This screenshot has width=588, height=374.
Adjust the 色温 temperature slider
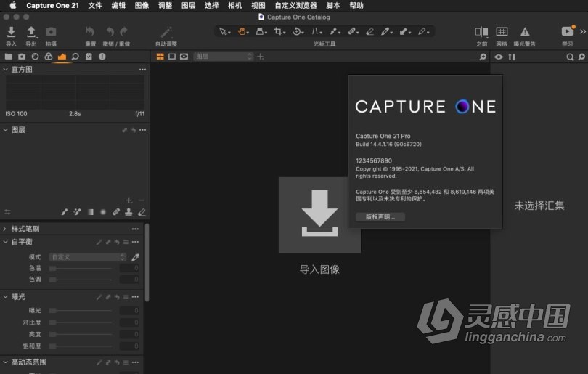[x=82, y=268]
